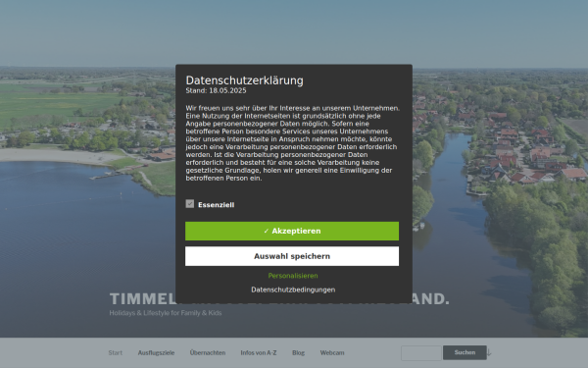Select Infos von A-Z menu item

259,352
